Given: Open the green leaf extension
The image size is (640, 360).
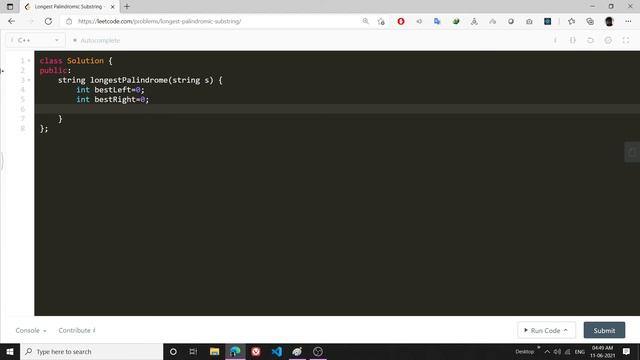Looking at the screenshot, I should (456, 21).
